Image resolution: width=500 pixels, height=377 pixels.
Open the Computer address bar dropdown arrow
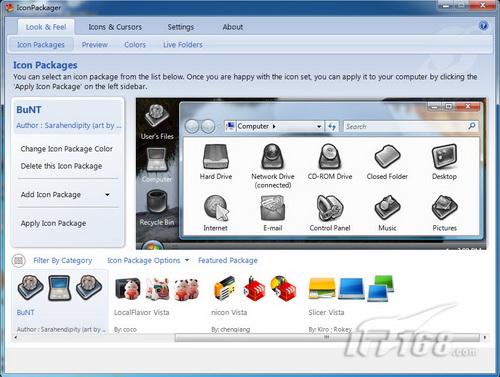(x=319, y=126)
